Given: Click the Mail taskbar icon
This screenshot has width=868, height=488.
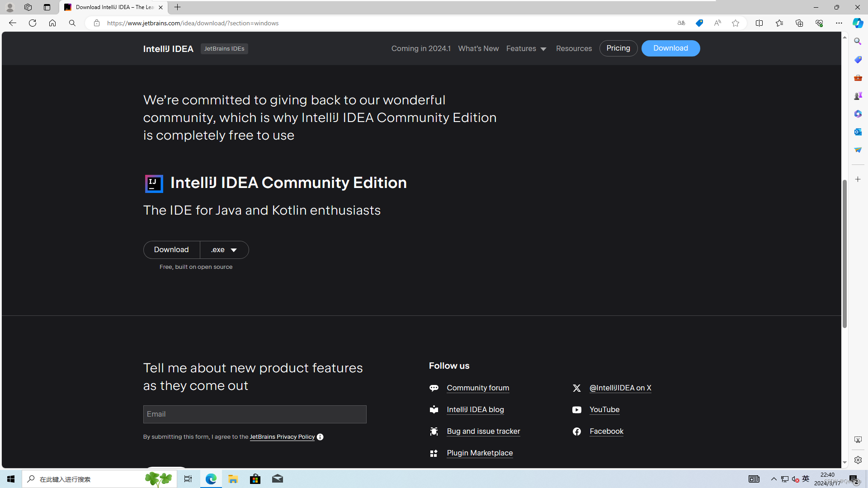Looking at the screenshot, I should (x=277, y=479).
